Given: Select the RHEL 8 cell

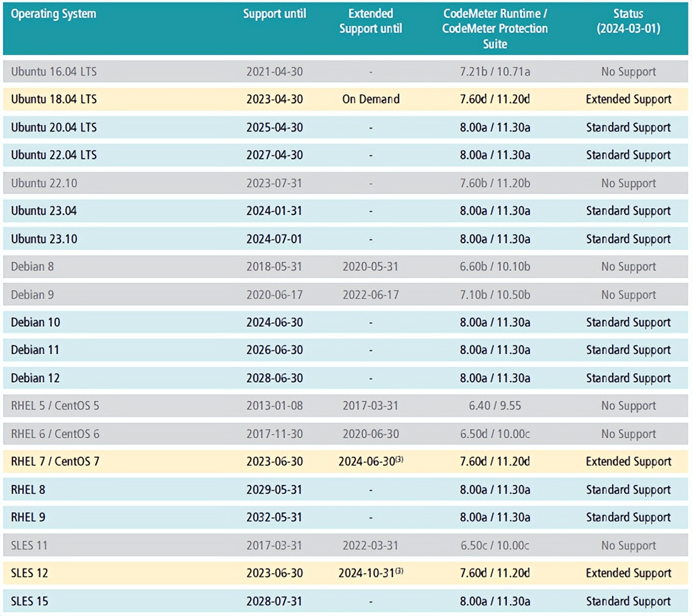Looking at the screenshot, I should click(28, 489).
